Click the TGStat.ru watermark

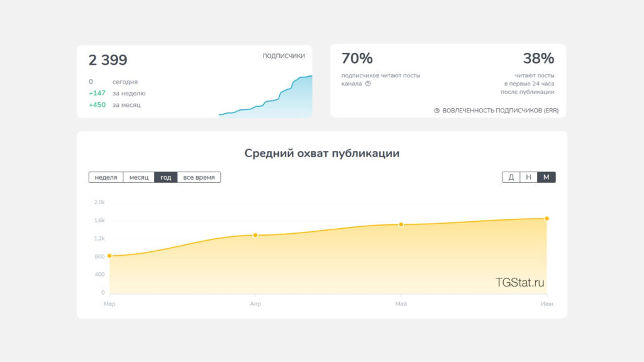(519, 282)
